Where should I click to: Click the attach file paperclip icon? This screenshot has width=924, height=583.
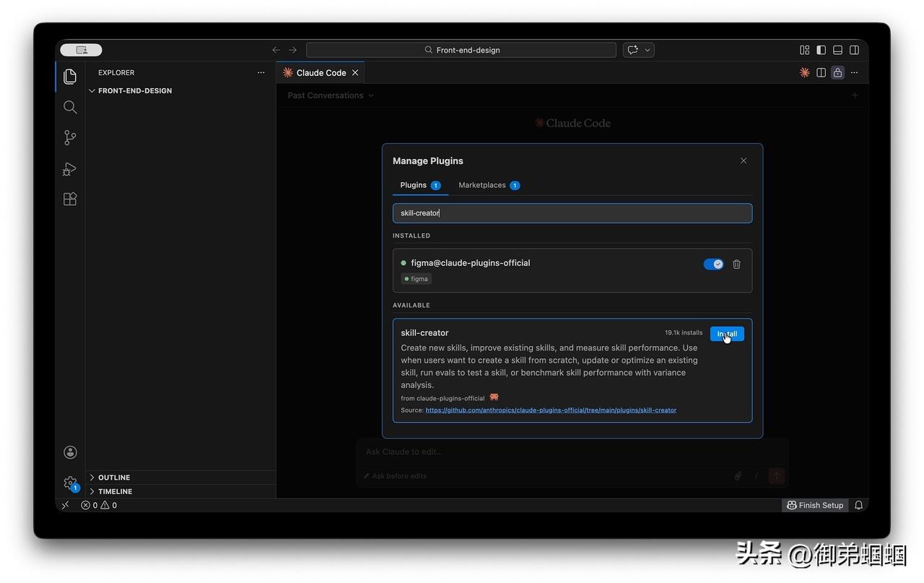click(x=738, y=476)
